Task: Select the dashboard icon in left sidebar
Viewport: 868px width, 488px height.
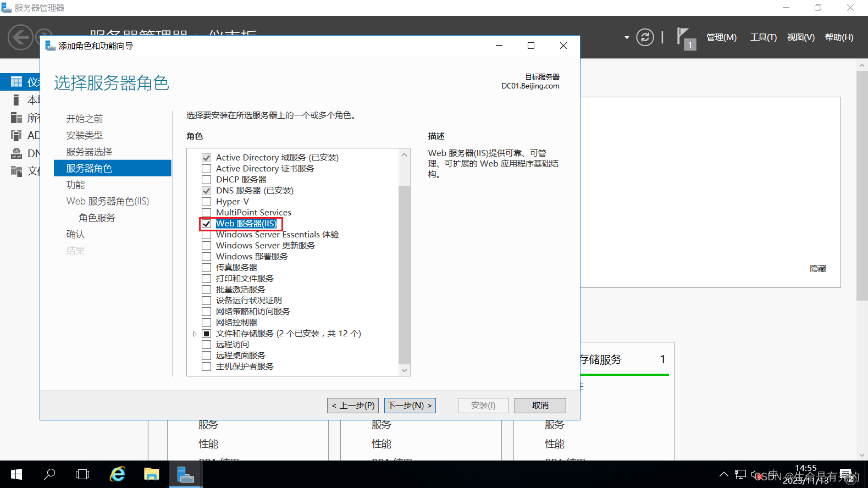Action: click(x=16, y=82)
